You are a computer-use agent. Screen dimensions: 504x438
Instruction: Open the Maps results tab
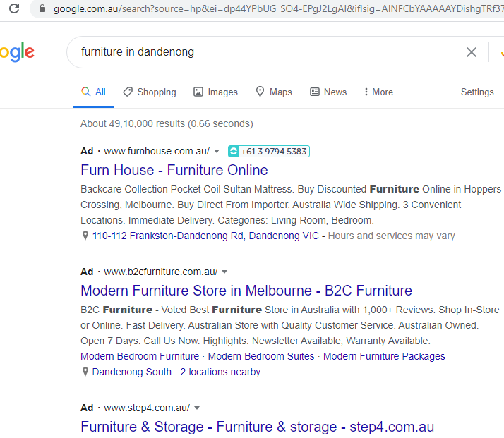coord(273,92)
